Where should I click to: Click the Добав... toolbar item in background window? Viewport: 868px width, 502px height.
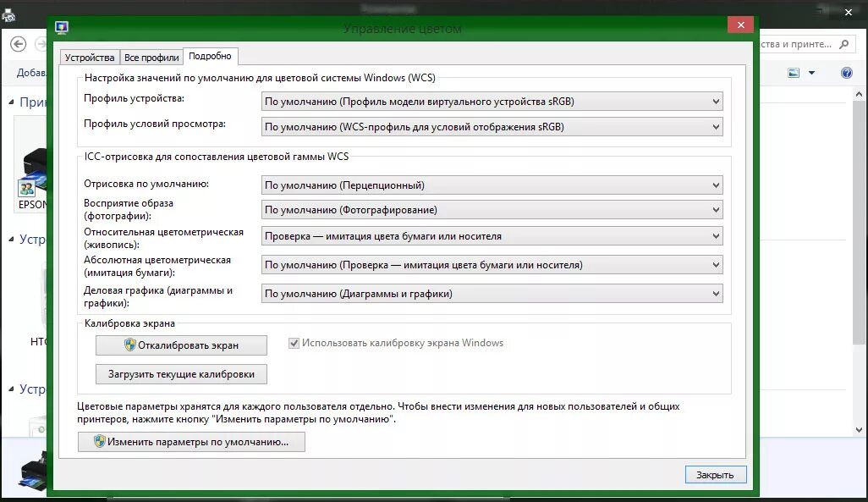pyautogui.click(x=31, y=73)
